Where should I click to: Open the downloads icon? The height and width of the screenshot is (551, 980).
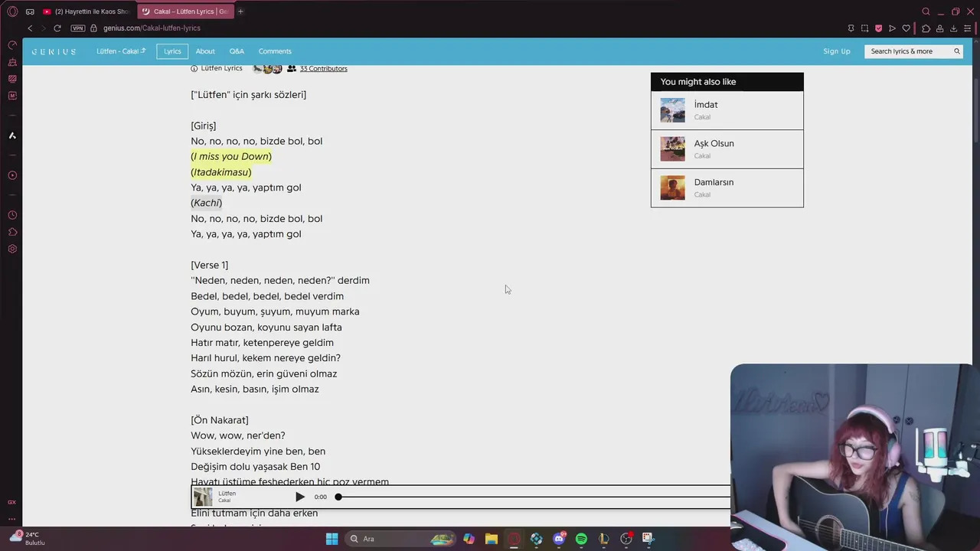(953, 28)
